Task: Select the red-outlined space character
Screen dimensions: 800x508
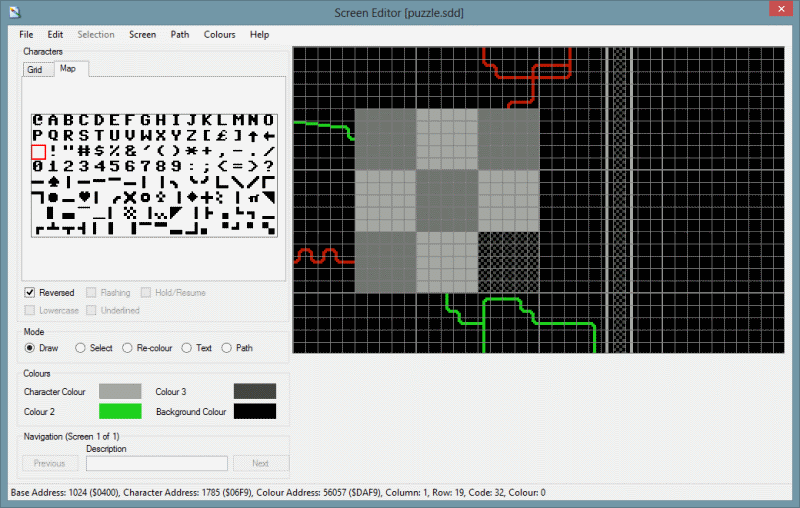Action: click(x=38, y=151)
